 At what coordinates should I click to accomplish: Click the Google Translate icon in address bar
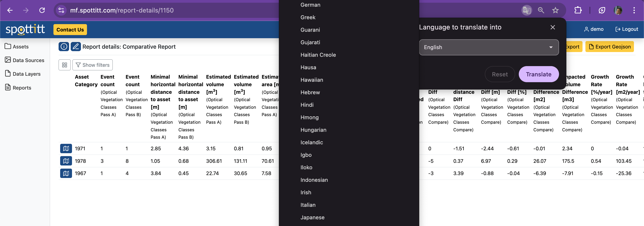click(526, 10)
